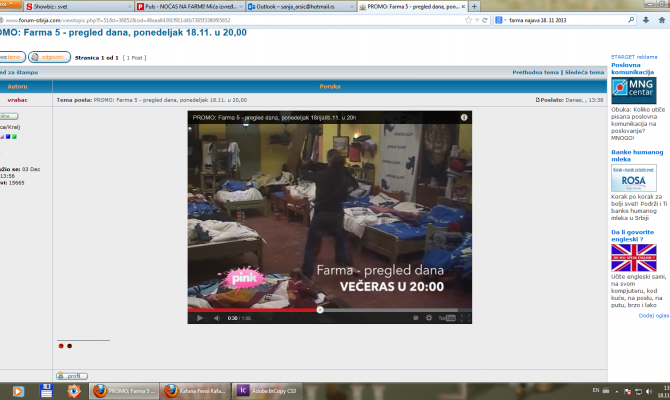
Task: Play the embedded YouTube video
Action: point(200,317)
